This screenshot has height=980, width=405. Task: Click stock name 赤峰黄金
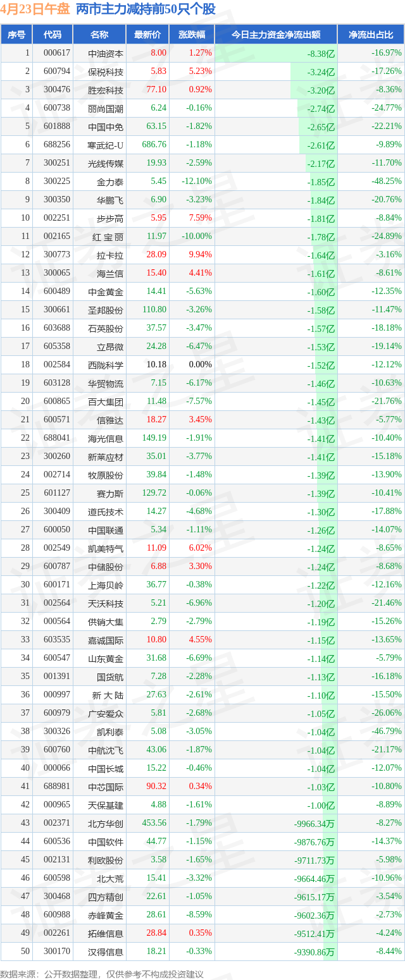(106, 915)
